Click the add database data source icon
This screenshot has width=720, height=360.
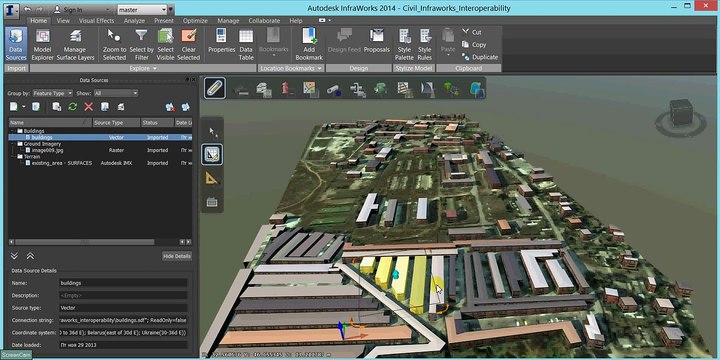36,107
